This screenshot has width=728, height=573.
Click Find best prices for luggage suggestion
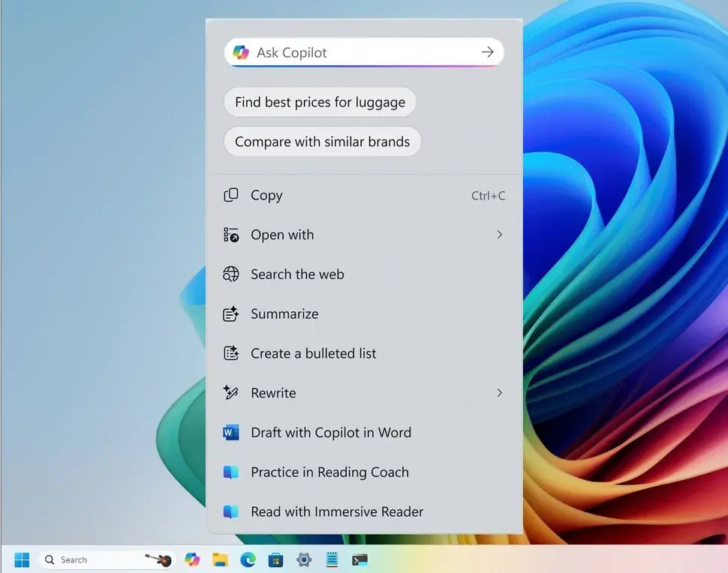point(320,102)
